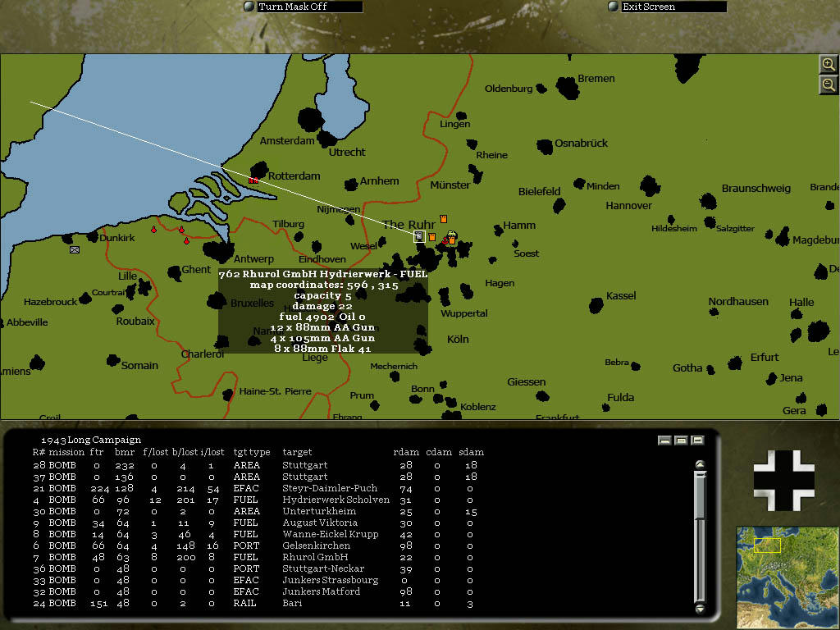This screenshot has height=630, width=840.
Task: Select orange fuel icon above The Ruhr label
Action: click(x=443, y=218)
